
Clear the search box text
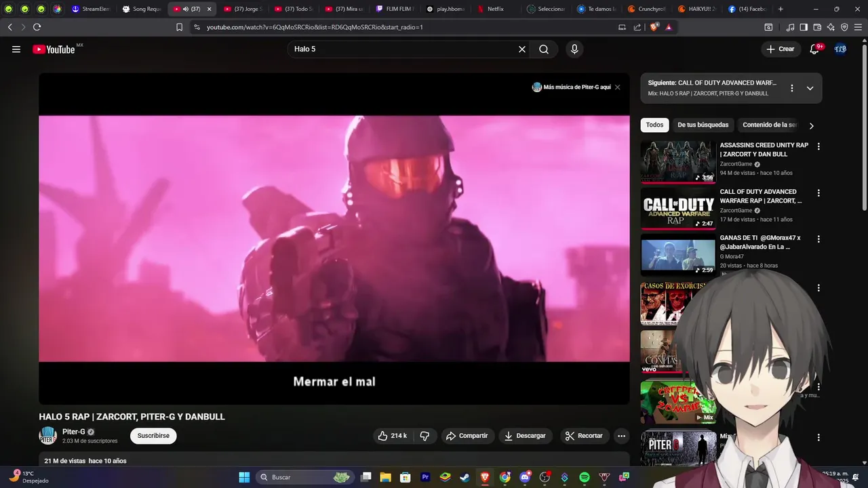522,49
